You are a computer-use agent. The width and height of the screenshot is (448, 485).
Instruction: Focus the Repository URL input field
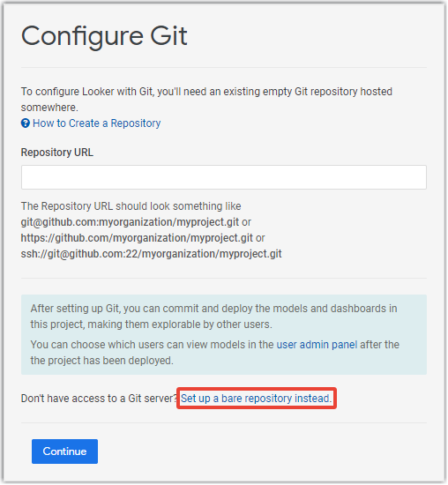click(x=224, y=177)
